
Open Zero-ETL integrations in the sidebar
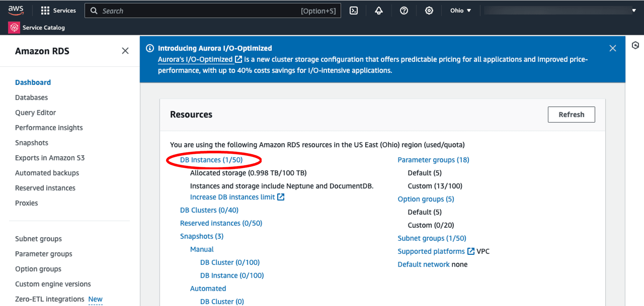(x=50, y=299)
